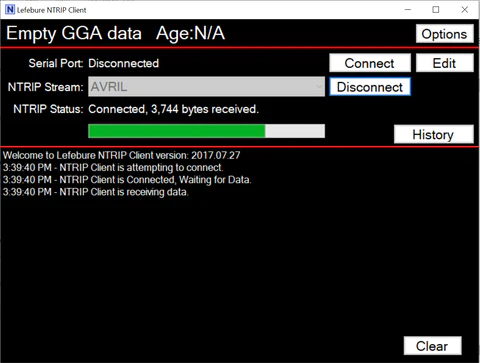Maximize the Lefebure NTRIP Client window
Image resolution: width=480 pixels, height=363 pixels.
[x=436, y=10]
